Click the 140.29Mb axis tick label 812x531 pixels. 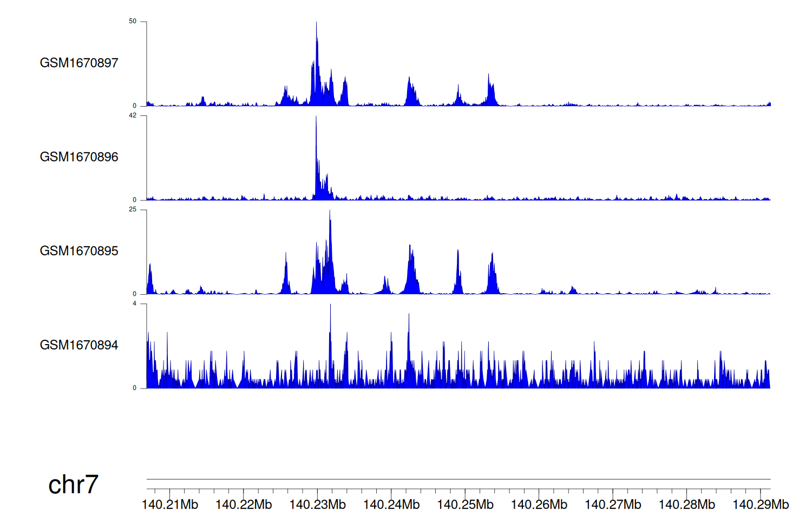tap(761, 505)
